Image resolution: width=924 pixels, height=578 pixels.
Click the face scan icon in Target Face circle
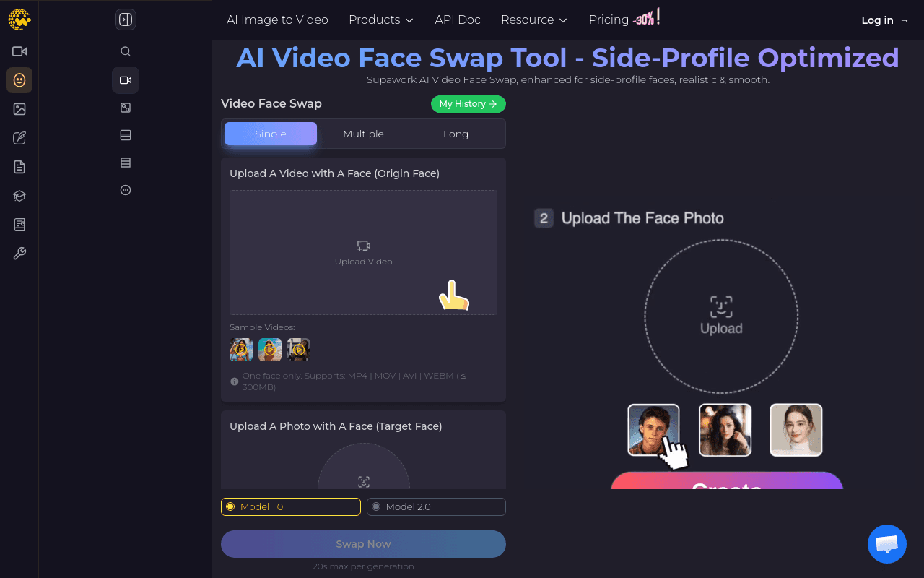(x=363, y=481)
